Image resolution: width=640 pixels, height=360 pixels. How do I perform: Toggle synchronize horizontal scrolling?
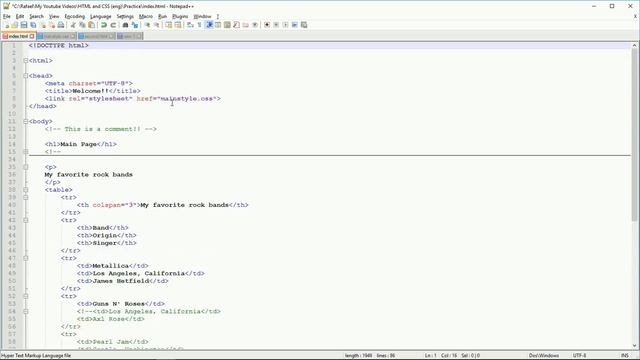(x=178, y=25)
